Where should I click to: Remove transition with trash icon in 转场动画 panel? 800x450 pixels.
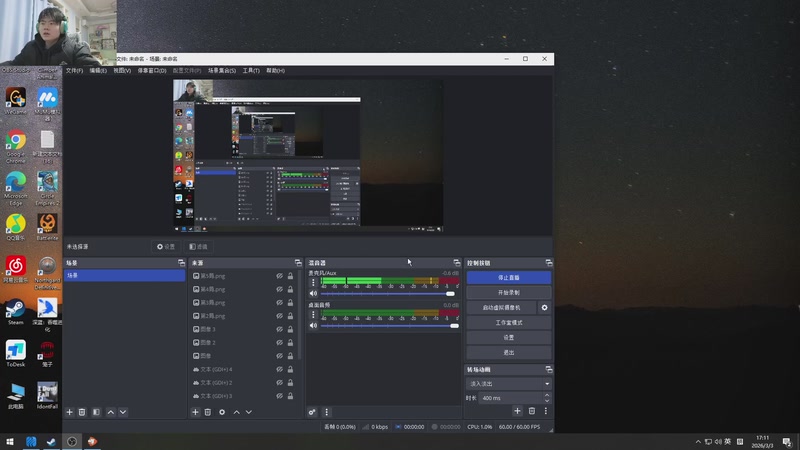click(x=532, y=411)
